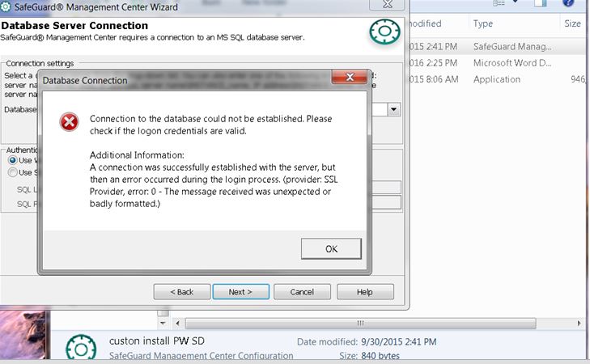The image size is (590, 364).
Task: Click the second SQL password input field
Action: [386, 202]
